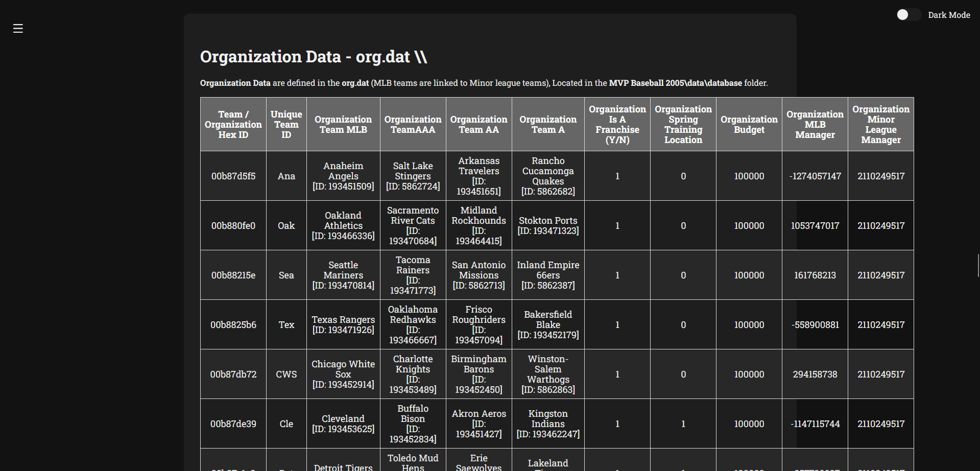Click MLB manager value -1274057147

(815, 176)
